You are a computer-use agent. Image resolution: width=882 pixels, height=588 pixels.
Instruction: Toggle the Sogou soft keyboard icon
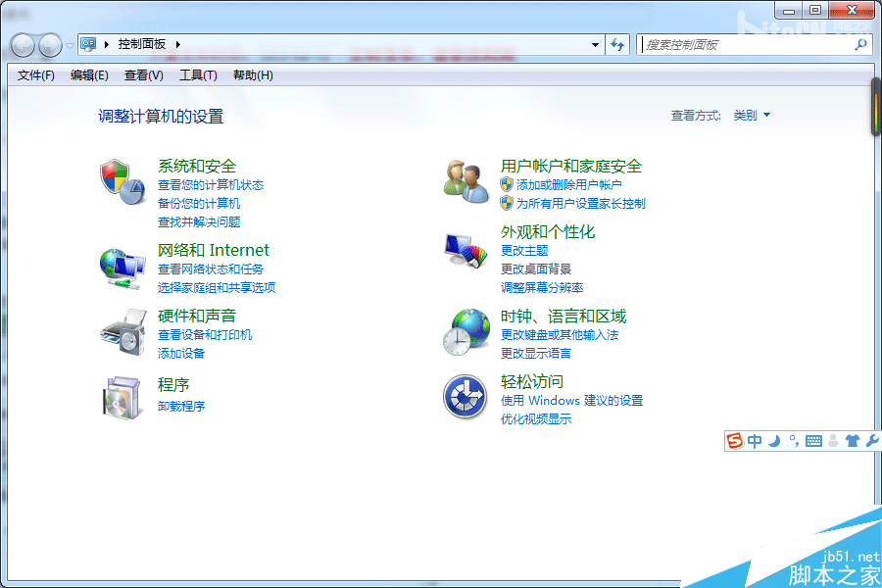[813, 441]
